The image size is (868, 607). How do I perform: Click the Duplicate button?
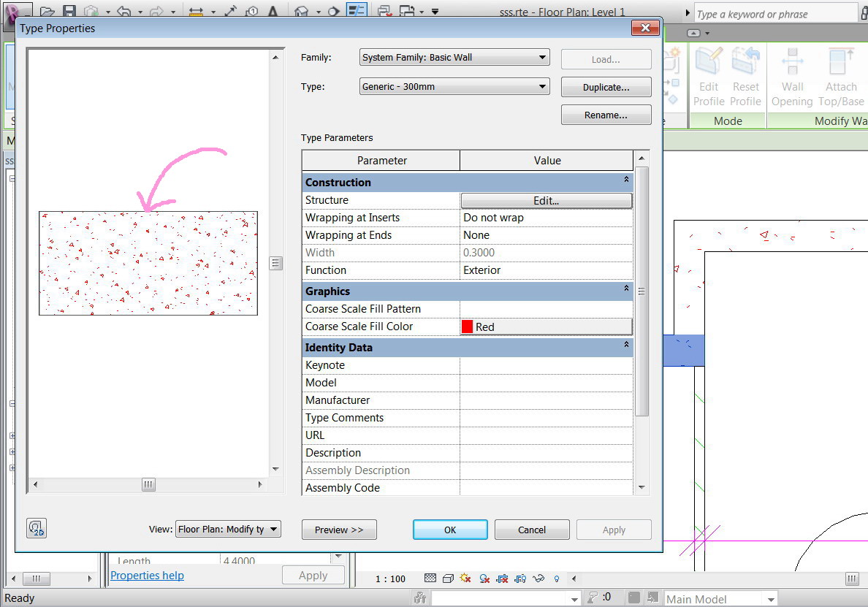click(x=606, y=86)
